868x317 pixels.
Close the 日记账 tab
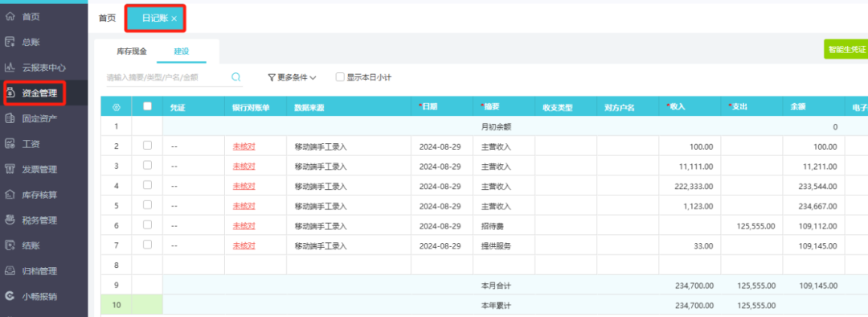pos(174,19)
